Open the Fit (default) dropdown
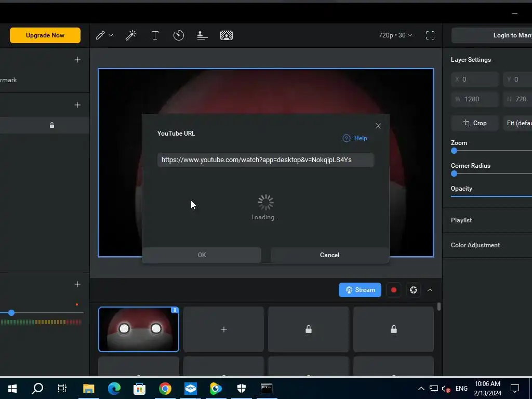This screenshot has height=399, width=532. click(517, 123)
